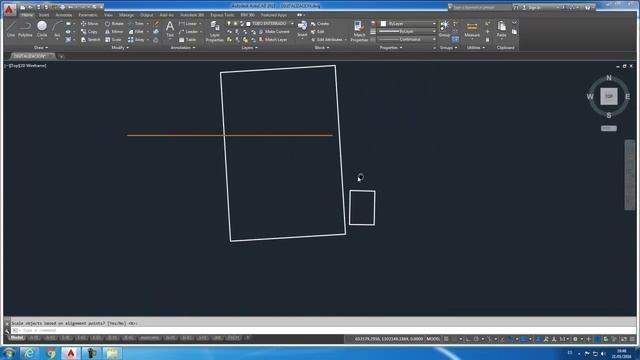Click the command line input field
Screen dimensions: 640x360
click(322, 330)
